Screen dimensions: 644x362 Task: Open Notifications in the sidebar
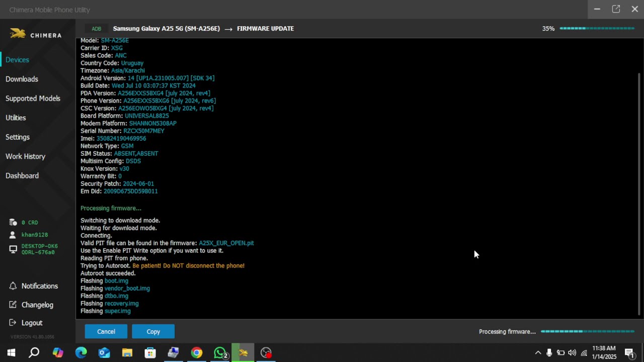point(40,286)
